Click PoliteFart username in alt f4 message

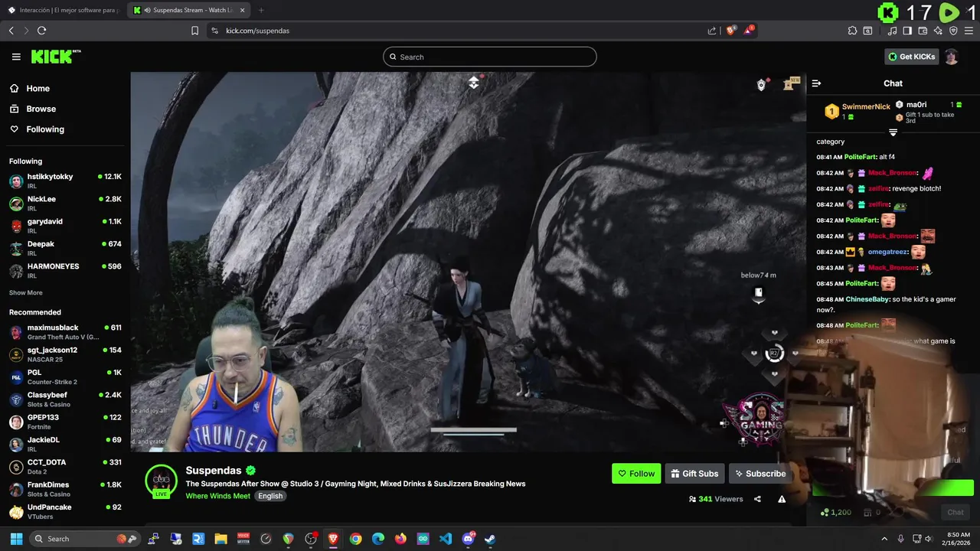click(x=861, y=157)
